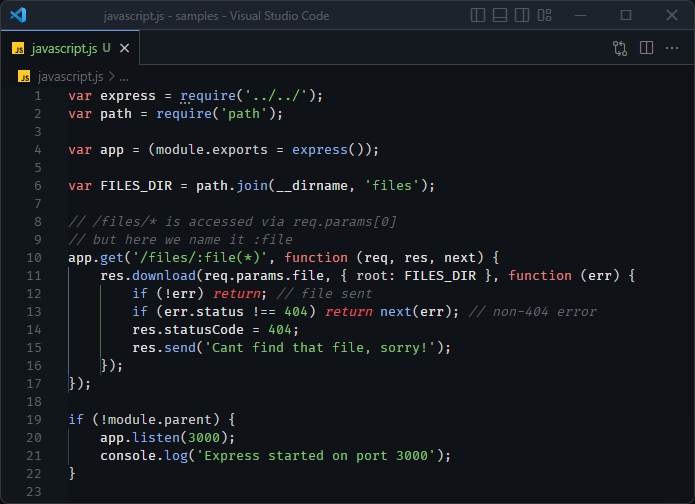Click the string 'path' on line 2
Screen dimensions: 695x504
[244, 114]
